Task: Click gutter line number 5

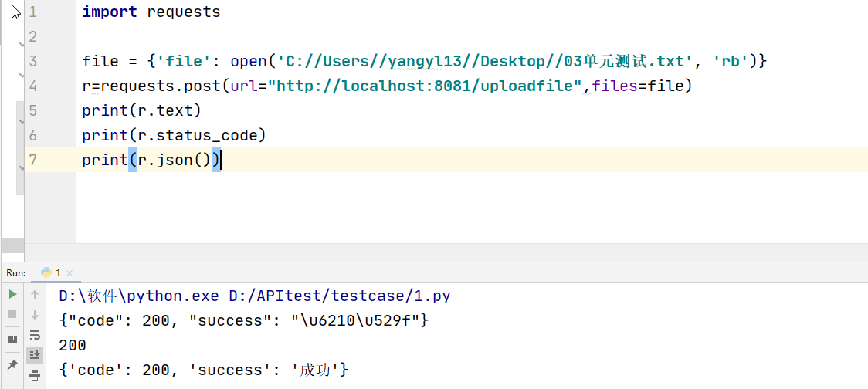Action: (x=32, y=110)
